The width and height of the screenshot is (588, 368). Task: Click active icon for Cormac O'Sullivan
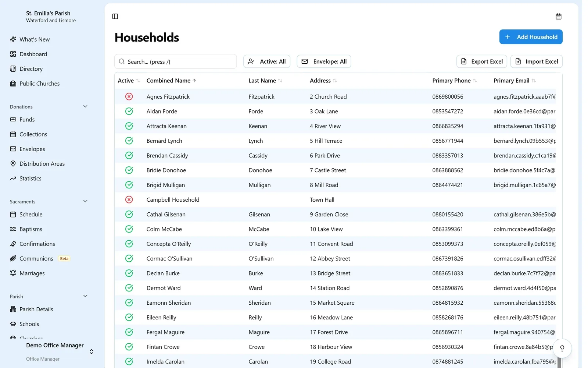pos(129,258)
